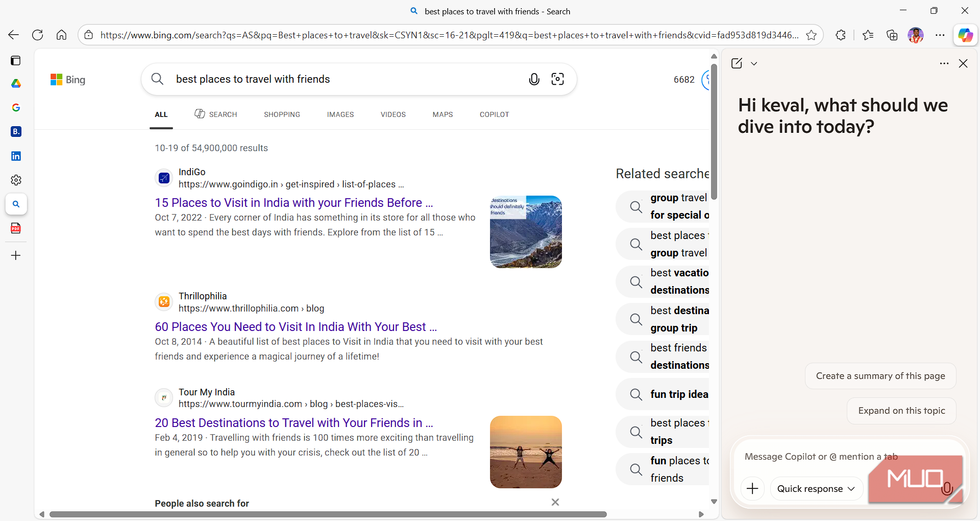Toggle the Copilot sidebar icon
The height and width of the screenshot is (521, 980).
click(965, 35)
